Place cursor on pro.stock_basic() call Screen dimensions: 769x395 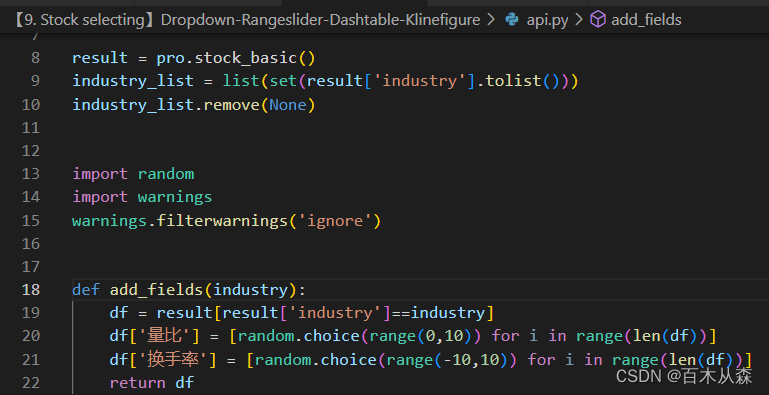(235, 58)
